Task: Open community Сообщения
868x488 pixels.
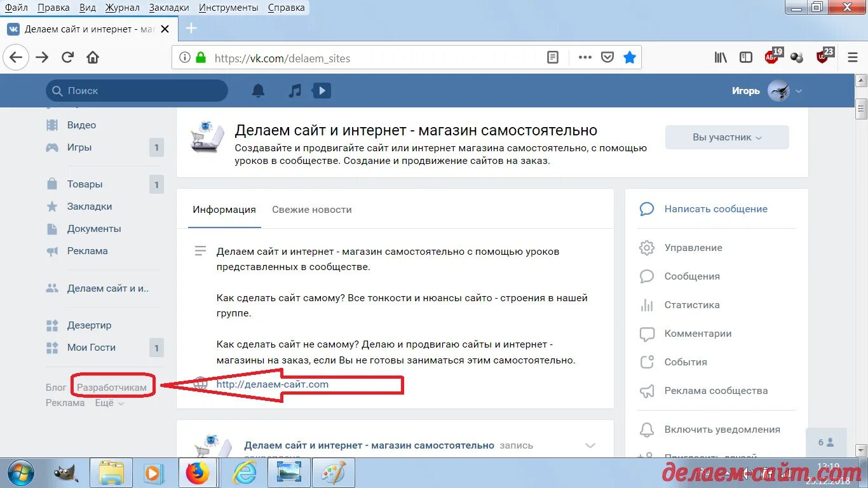Action: [692, 276]
